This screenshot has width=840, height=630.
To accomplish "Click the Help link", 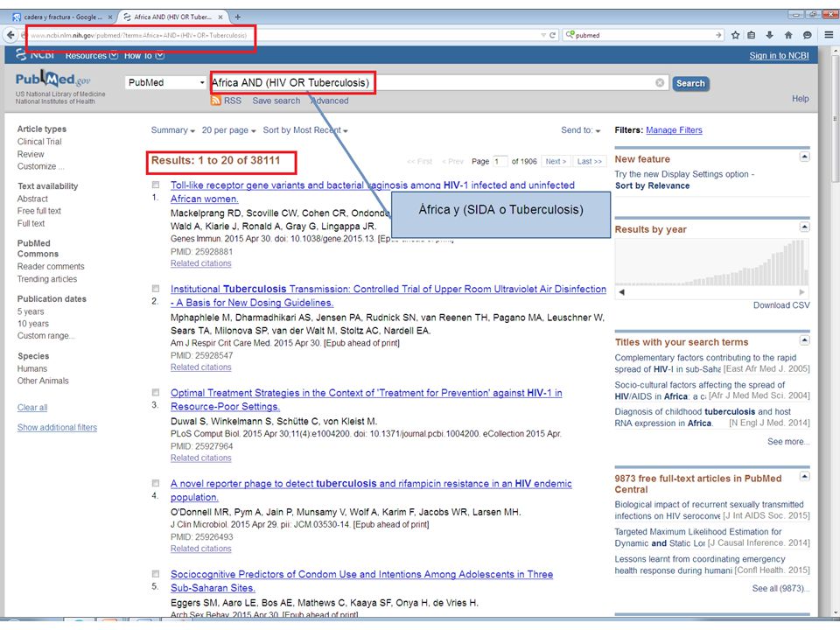I will point(801,99).
